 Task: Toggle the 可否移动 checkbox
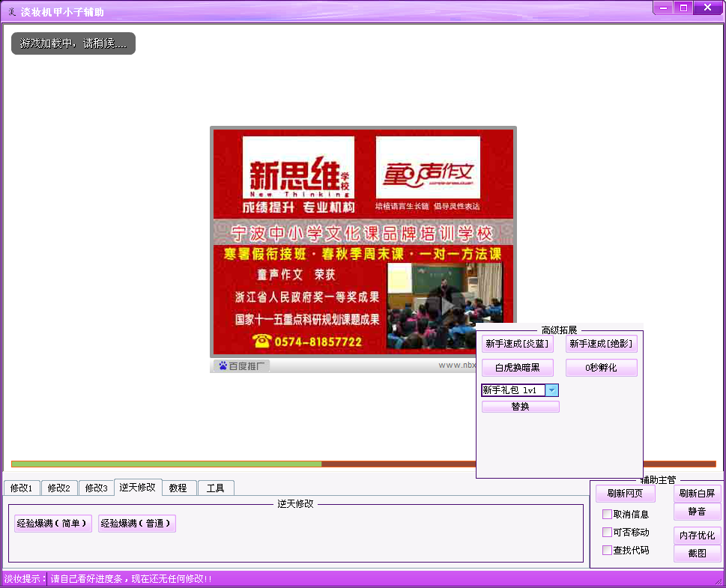click(608, 533)
